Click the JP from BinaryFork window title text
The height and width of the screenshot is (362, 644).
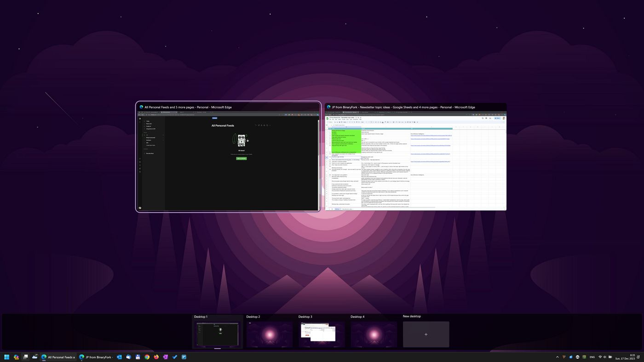tap(403, 107)
